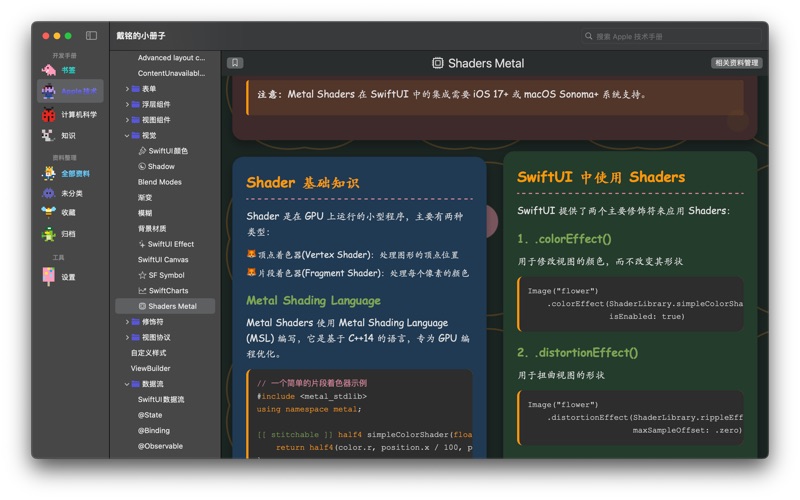
Task: Open 知识 section in sidebar
Action: point(67,136)
